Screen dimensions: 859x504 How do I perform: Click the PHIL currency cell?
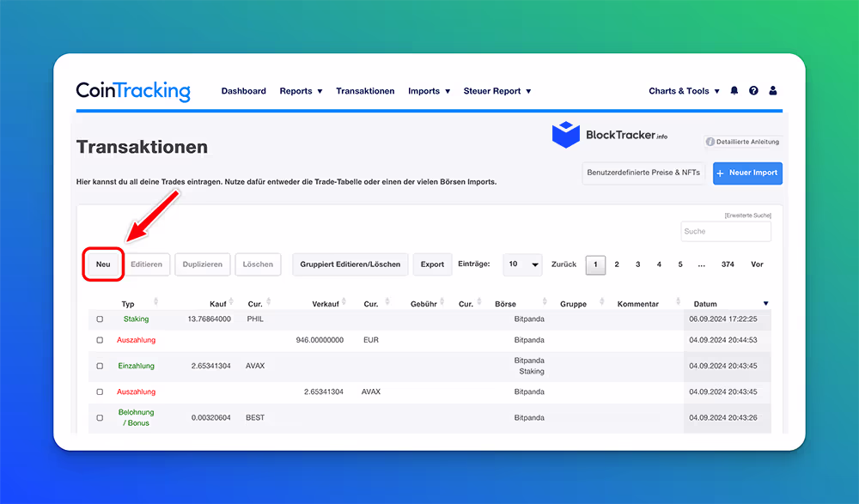(x=255, y=319)
